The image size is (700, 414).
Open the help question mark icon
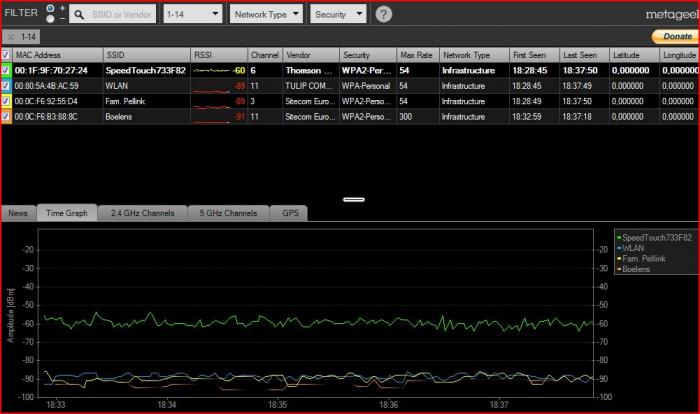[383, 14]
